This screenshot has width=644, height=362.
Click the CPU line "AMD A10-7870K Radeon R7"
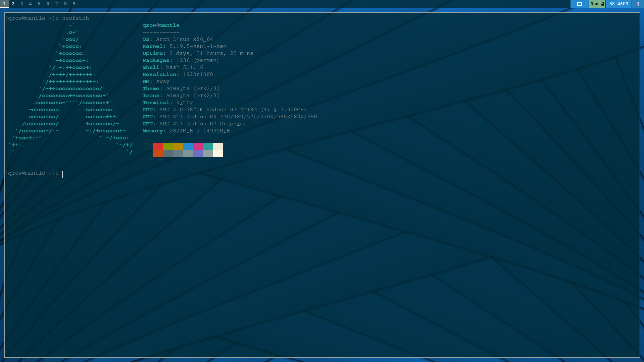click(198, 110)
